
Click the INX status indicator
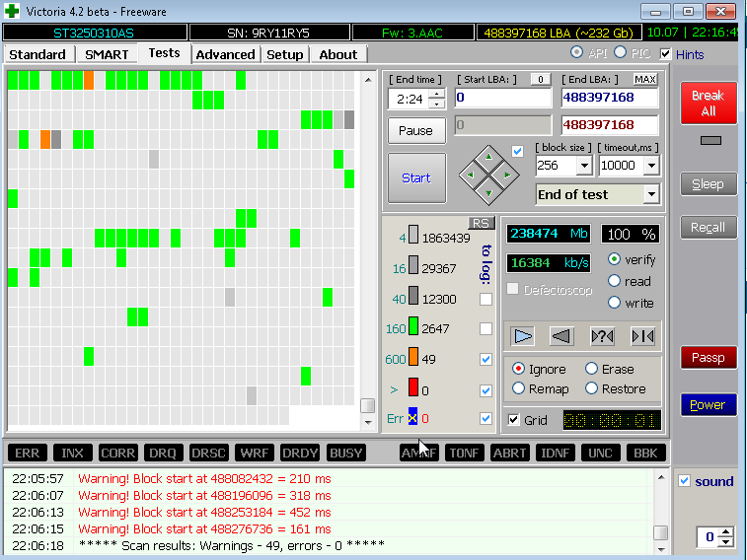[x=72, y=453]
